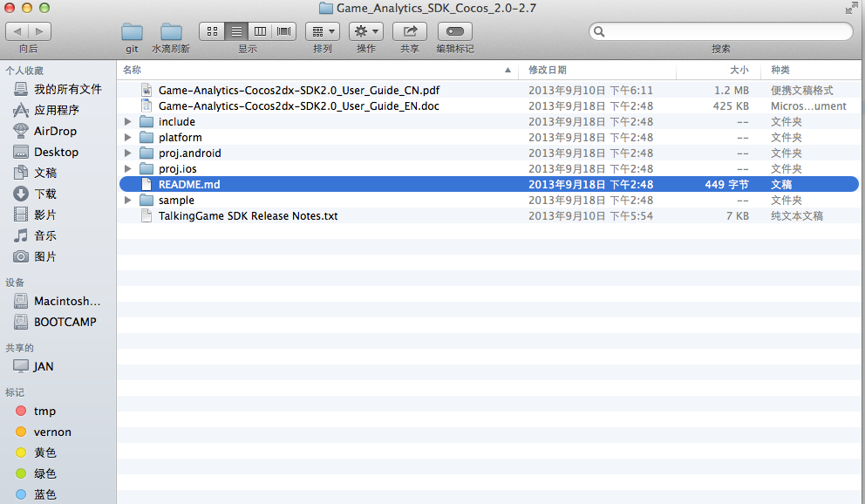
Task: Click the TalkingGame SDK Release Notes.txt icon
Action: click(x=146, y=216)
